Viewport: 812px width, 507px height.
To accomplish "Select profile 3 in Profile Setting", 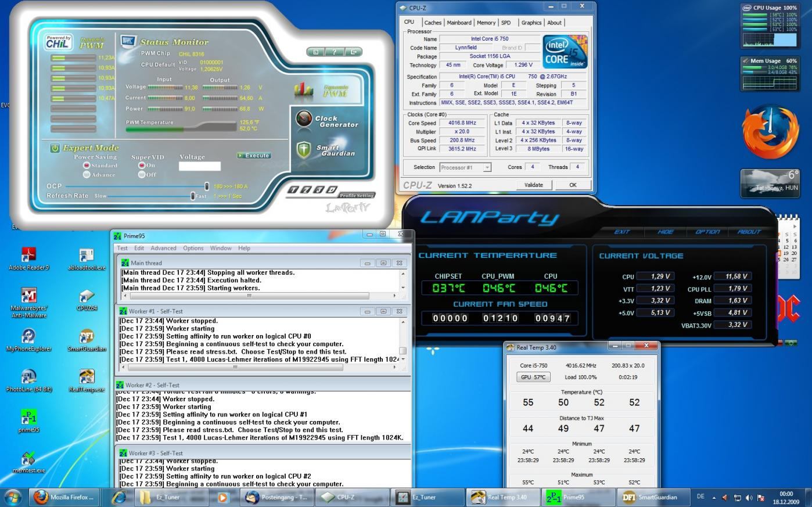I will (x=318, y=190).
